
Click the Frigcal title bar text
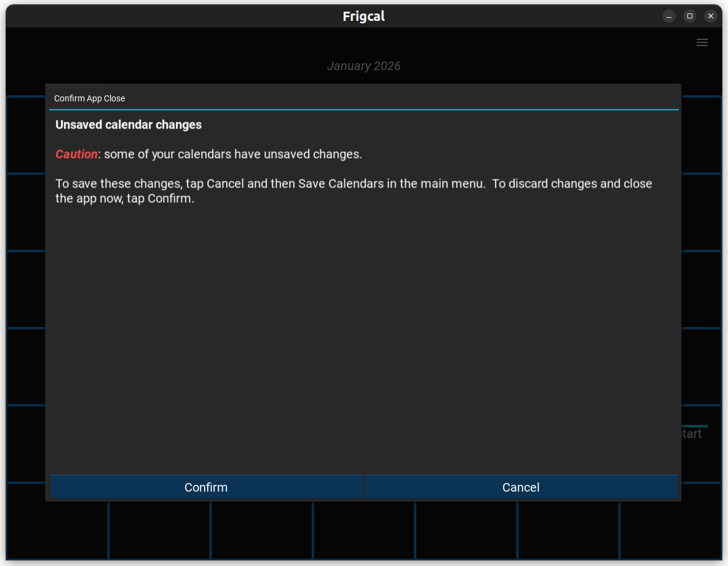point(363,17)
